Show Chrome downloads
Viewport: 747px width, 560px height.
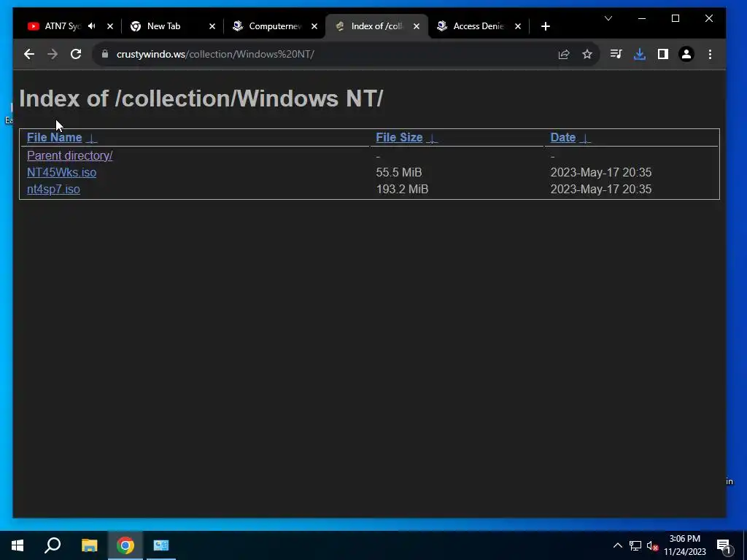tap(640, 54)
